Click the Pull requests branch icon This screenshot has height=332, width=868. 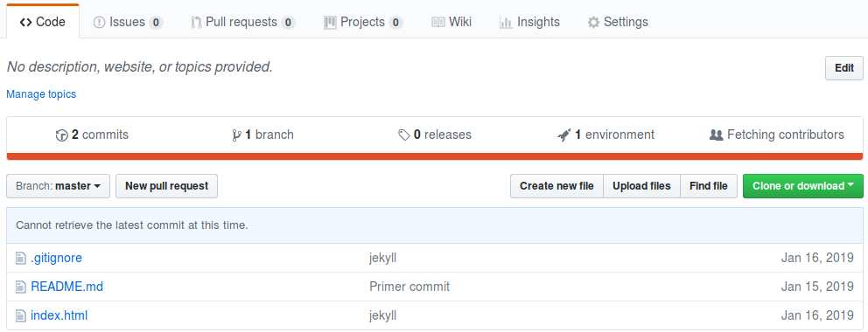tap(196, 23)
